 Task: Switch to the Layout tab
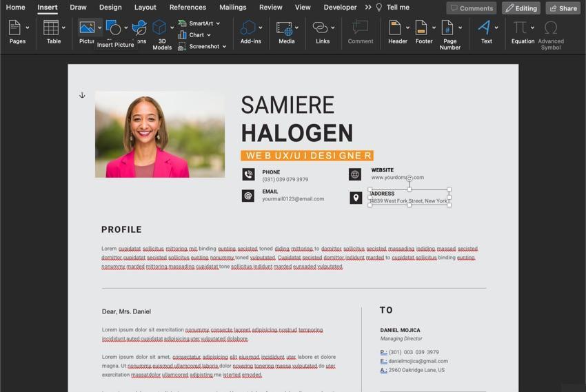point(145,7)
